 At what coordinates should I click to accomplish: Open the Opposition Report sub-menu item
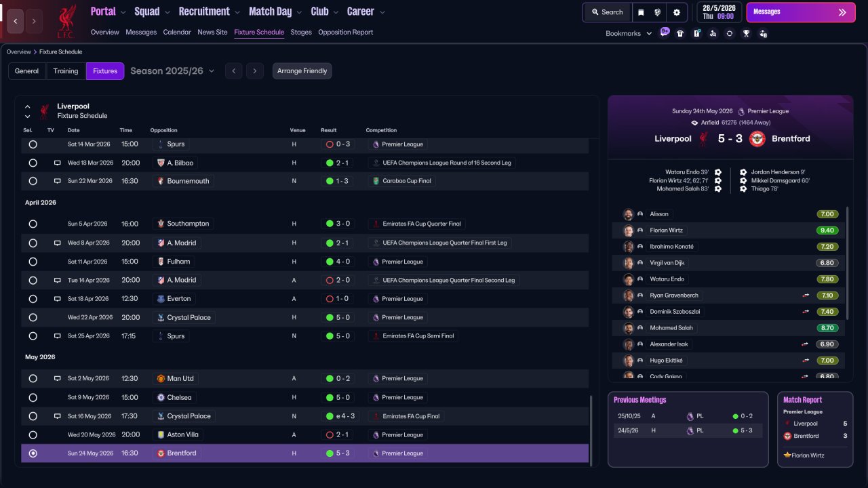pyautogui.click(x=345, y=33)
